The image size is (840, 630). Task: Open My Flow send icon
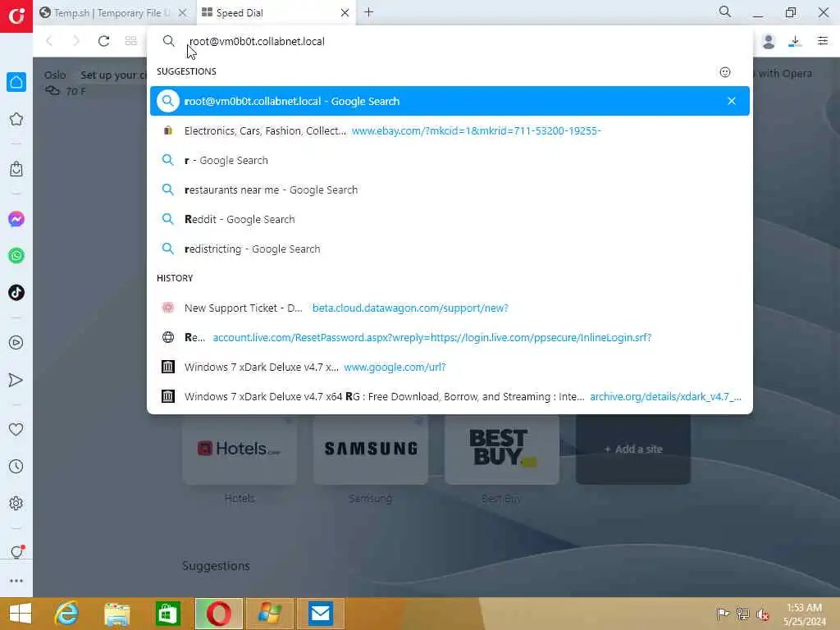(x=16, y=380)
